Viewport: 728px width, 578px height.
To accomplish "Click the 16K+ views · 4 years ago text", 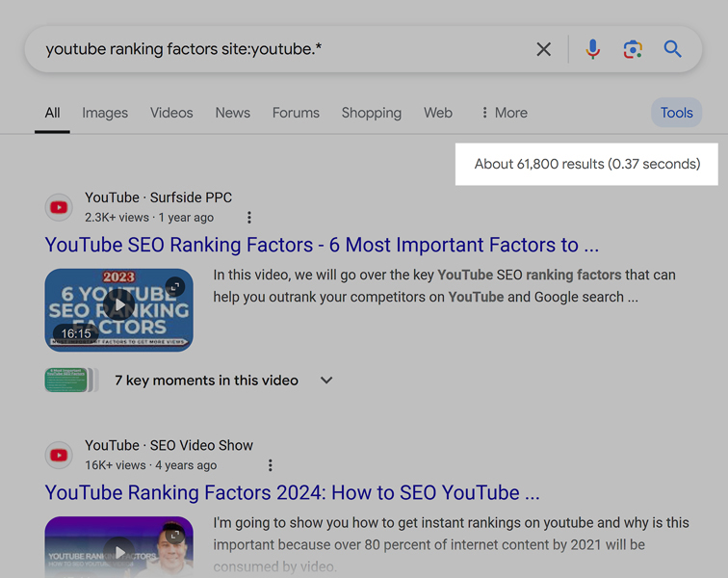I will [x=150, y=465].
